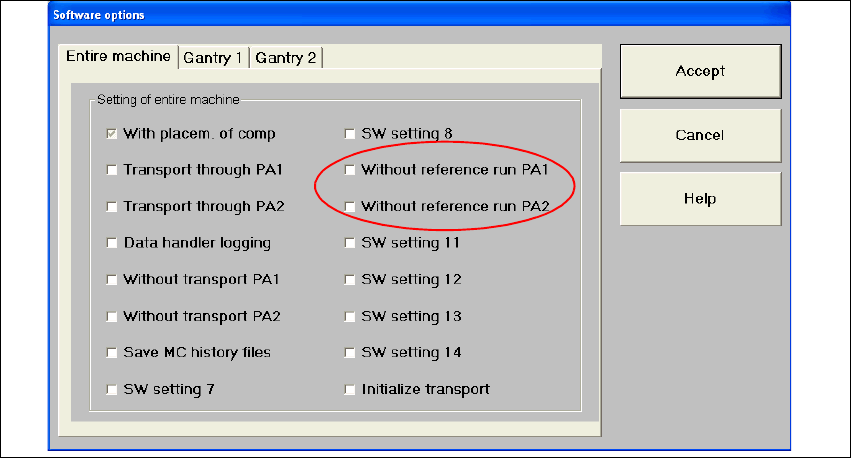Toggle 'With placem. of comp' checkbox
Viewport: 851px width, 458px height.
[112, 133]
